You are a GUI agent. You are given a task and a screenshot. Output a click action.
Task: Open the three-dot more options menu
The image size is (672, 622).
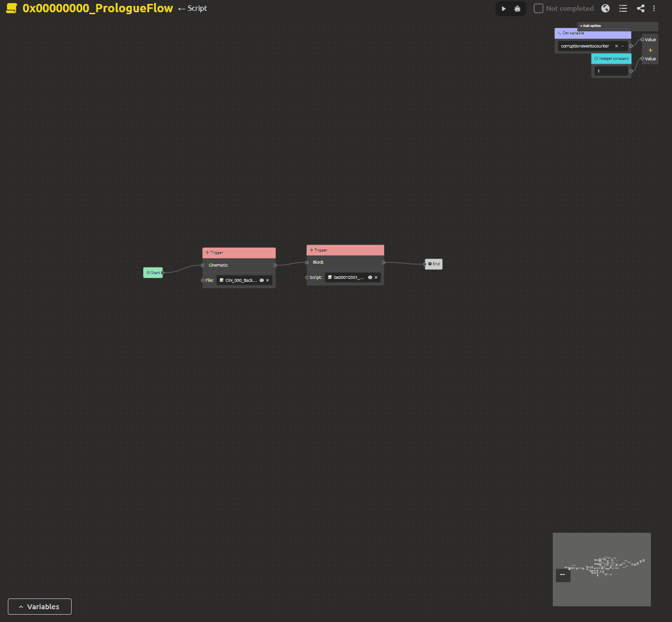[654, 8]
